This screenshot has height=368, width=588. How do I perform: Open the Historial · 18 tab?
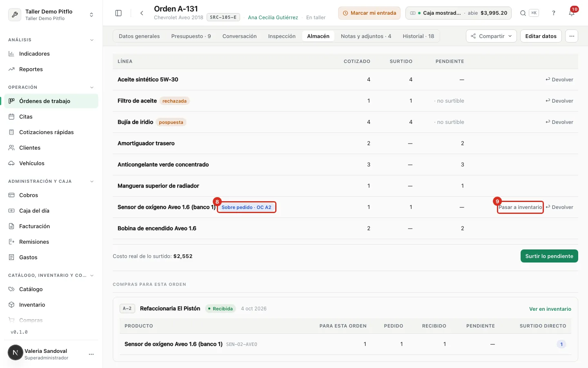coord(419,36)
